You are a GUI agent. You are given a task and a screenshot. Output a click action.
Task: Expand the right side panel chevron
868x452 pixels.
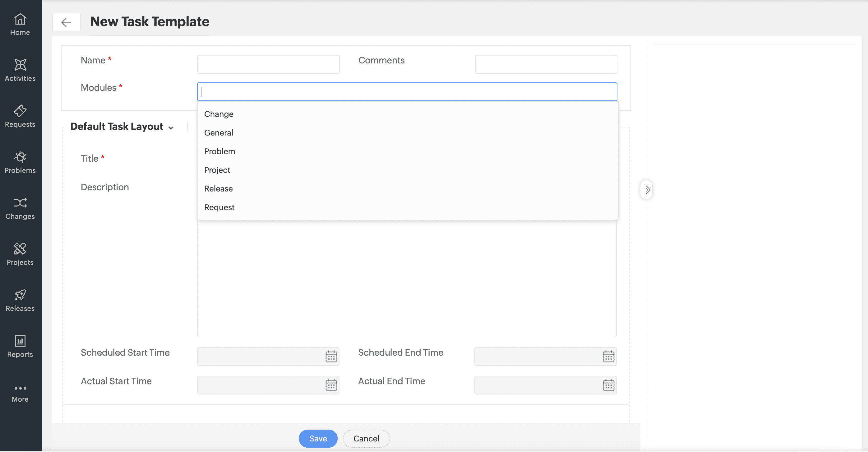[x=647, y=190]
